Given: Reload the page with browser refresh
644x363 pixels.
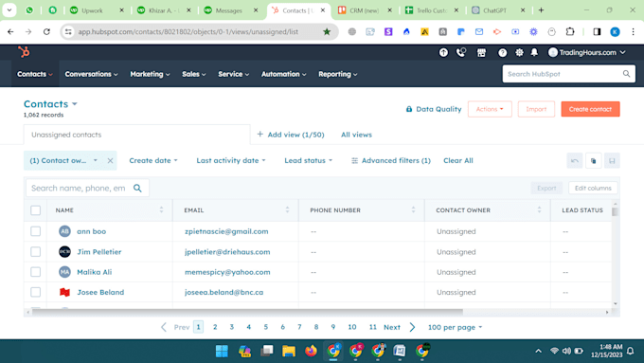Looking at the screenshot, I should pos(46,31).
